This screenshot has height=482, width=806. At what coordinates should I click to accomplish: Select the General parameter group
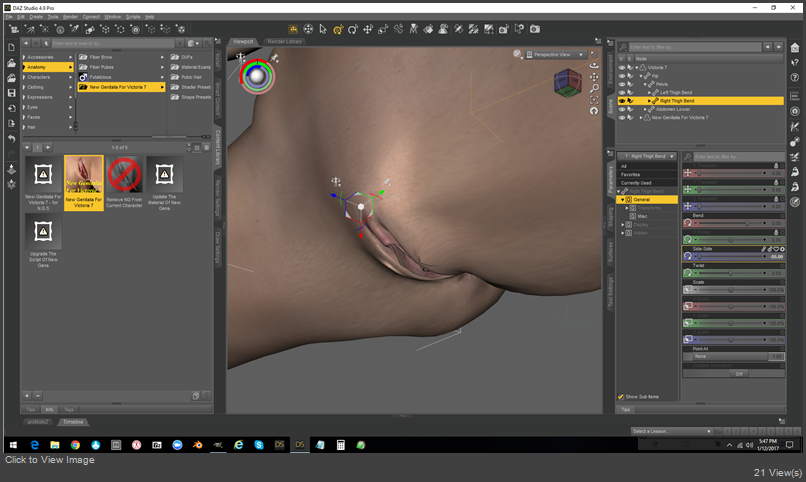point(648,199)
